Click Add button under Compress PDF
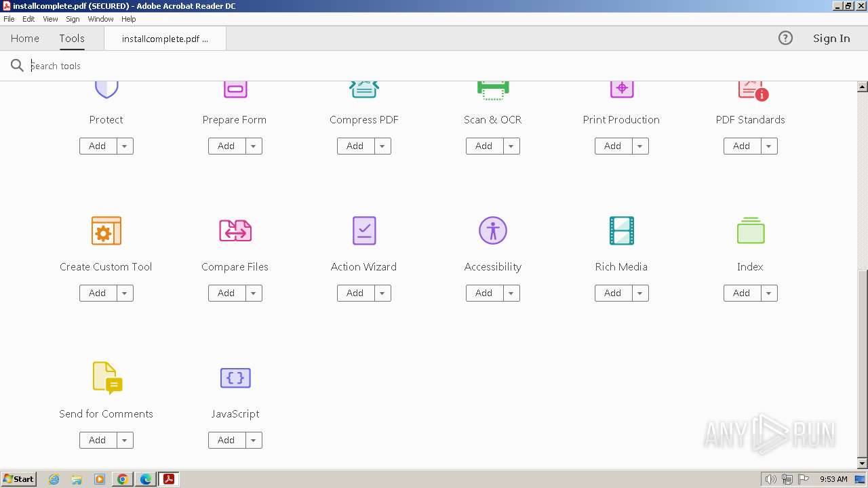The image size is (868, 488). click(x=355, y=146)
